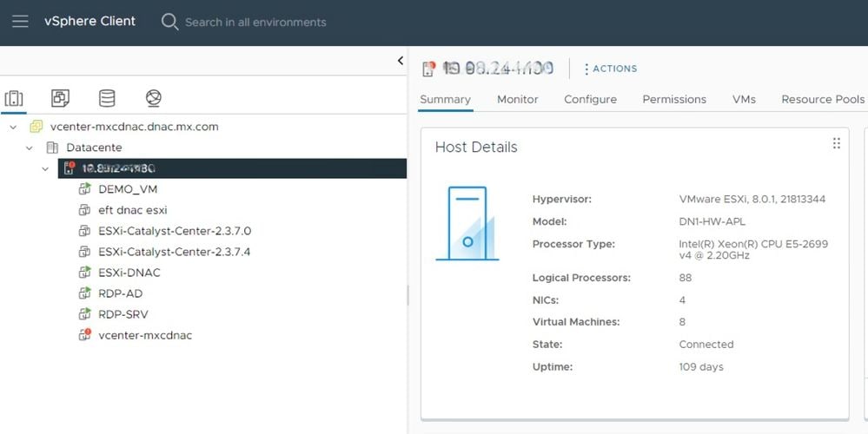Click the Uptime value 109 days
Screen dimensions: 868x434
click(x=701, y=367)
